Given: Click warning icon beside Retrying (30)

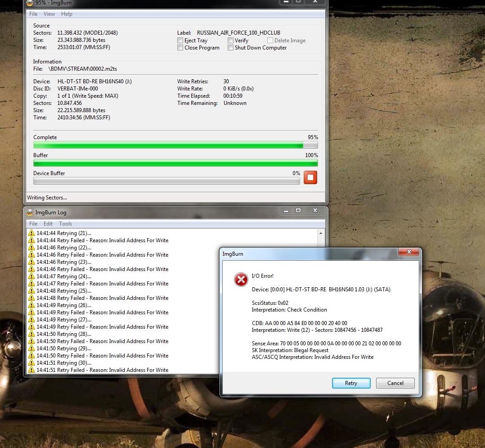Looking at the screenshot, I should click(x=31, y=362).
